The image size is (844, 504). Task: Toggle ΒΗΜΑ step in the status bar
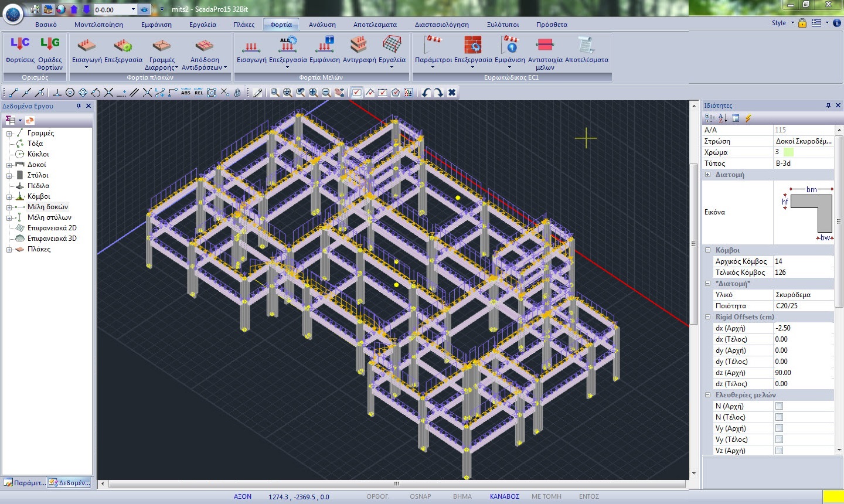[x=462, y=496]
